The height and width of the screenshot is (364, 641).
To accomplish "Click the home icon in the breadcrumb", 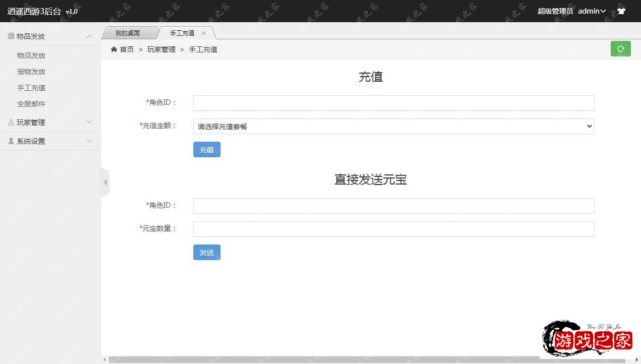I will 115,49.
